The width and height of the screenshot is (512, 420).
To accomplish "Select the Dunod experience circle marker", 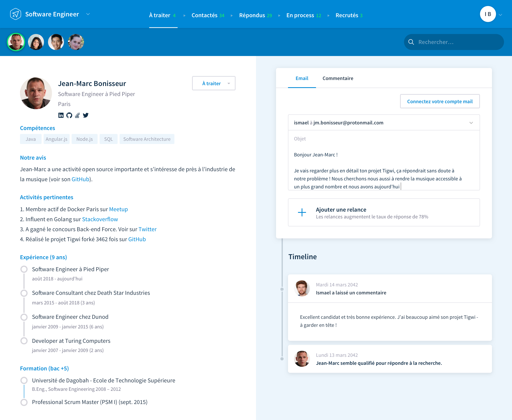I will [x=24, y=317].
